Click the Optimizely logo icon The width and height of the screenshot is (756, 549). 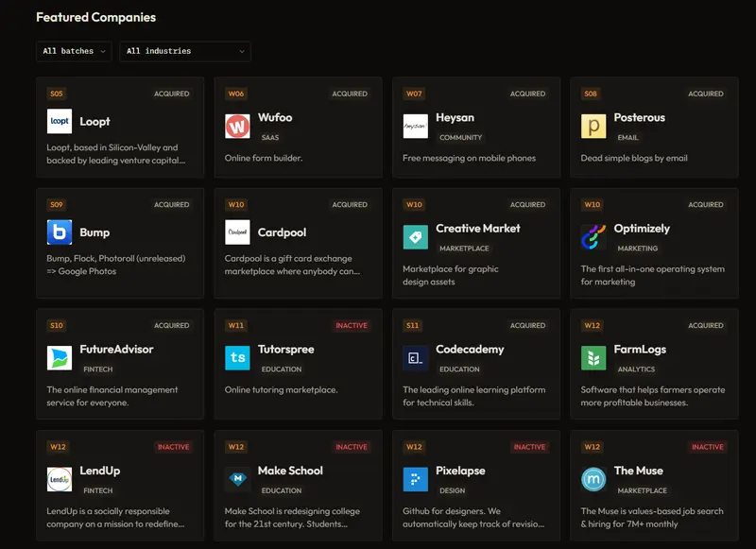pyautogui.click(x=593, y=237)
